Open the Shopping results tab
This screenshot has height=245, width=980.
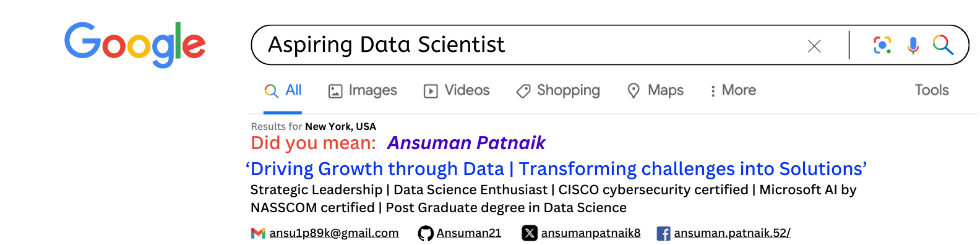558,91
